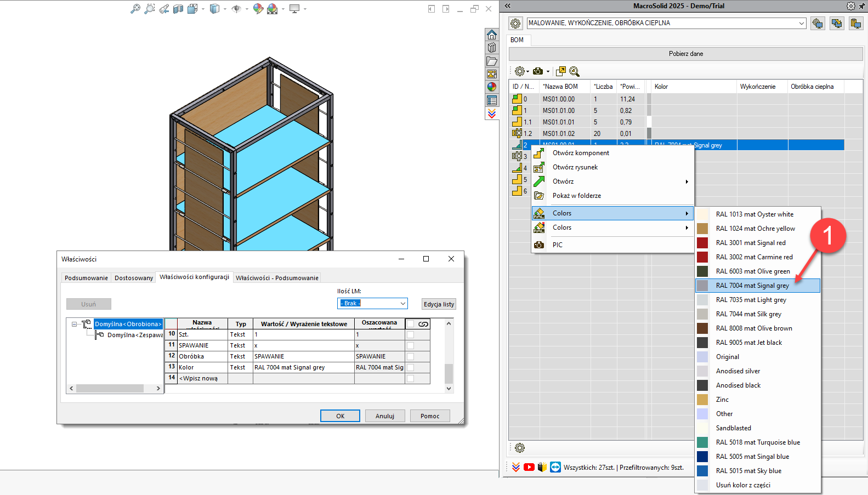Open the View Orientation dropdown arrow

click(203, 9)
